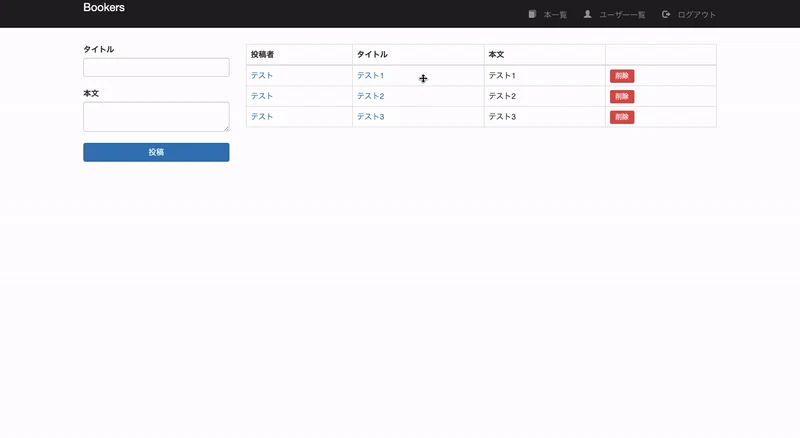Viewport: 800px width, 438px height.
Task: Select body text テスト3 in the table
Action: coord(502,116)
